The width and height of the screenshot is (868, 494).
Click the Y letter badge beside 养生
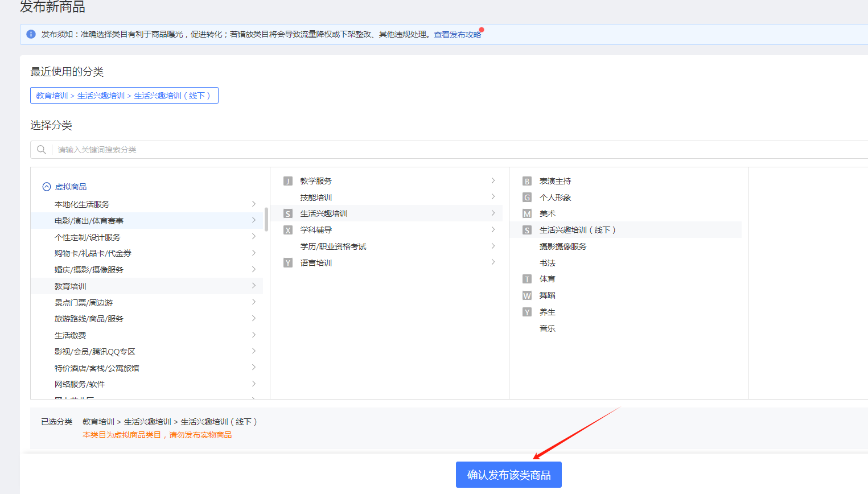[x=527, y=312]
